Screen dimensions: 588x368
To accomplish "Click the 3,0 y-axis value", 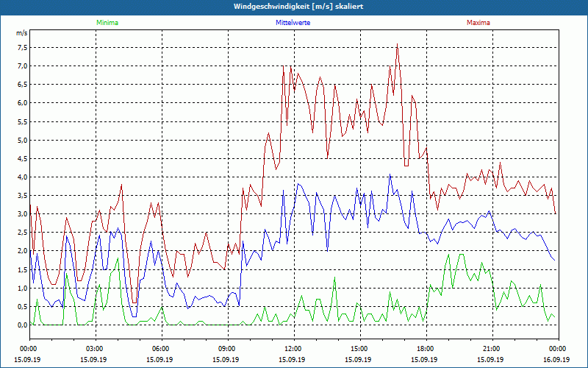I will tap(22, 214).
